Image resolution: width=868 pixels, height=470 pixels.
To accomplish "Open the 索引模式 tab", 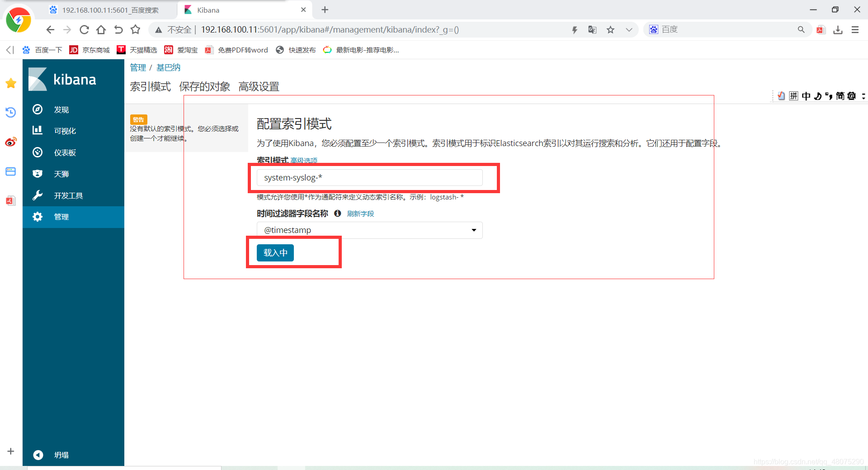I will coord(150,86).
